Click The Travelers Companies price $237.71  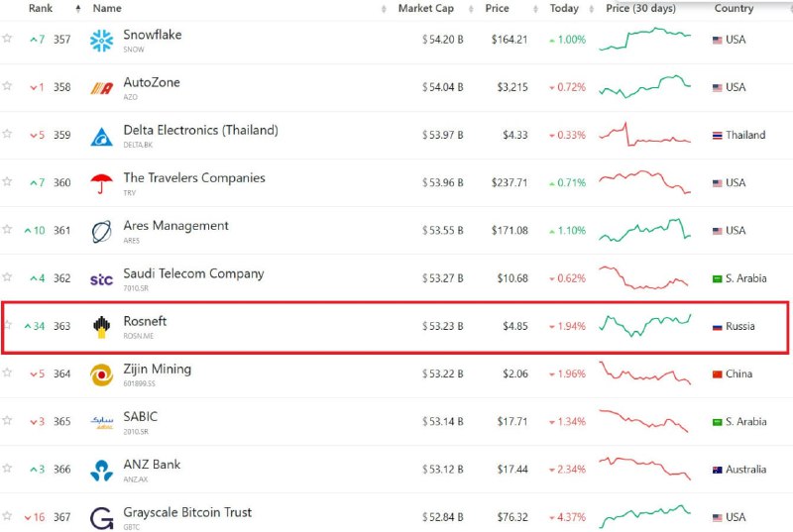pos(510,183)
